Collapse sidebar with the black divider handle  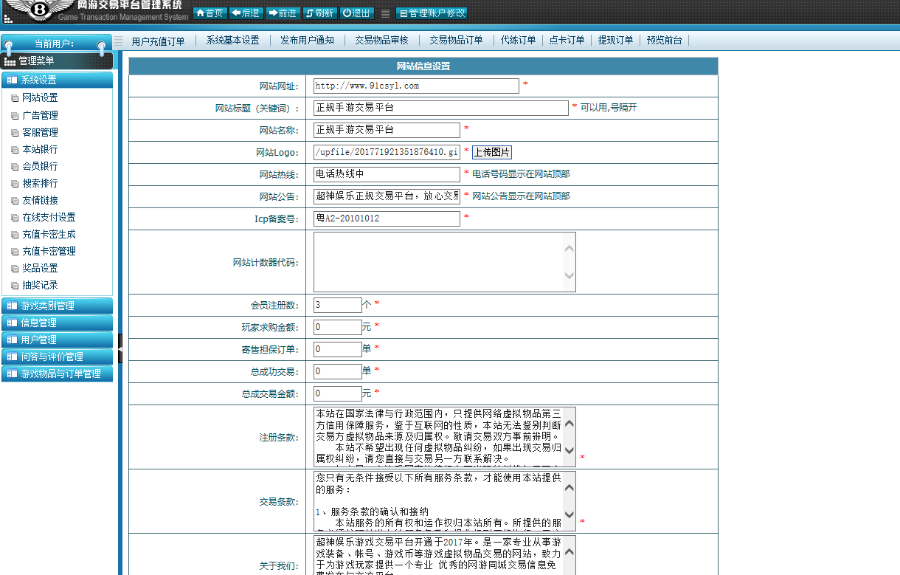[120, 348]
